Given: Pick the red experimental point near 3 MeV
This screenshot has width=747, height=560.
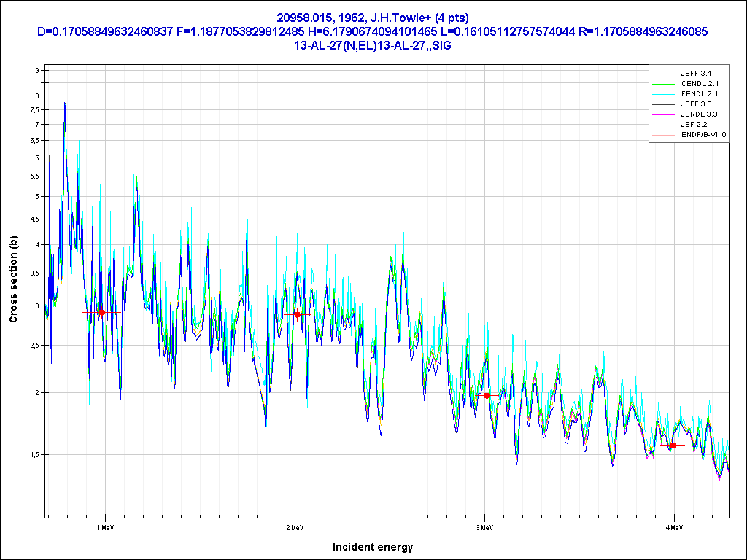Looking at the screenshot, I should [487, 395].
